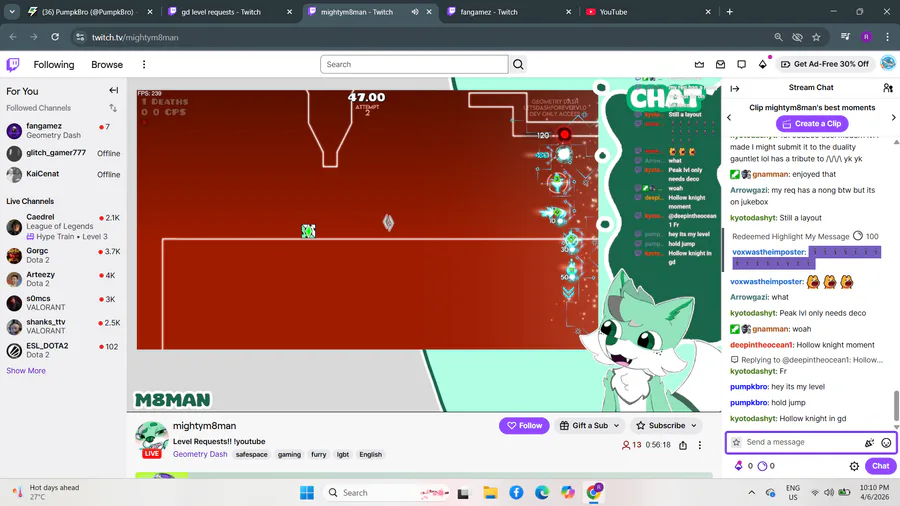The image size is (900, 506).
Task: Open taskbar volume control
Action: click(x=829, y=493)
